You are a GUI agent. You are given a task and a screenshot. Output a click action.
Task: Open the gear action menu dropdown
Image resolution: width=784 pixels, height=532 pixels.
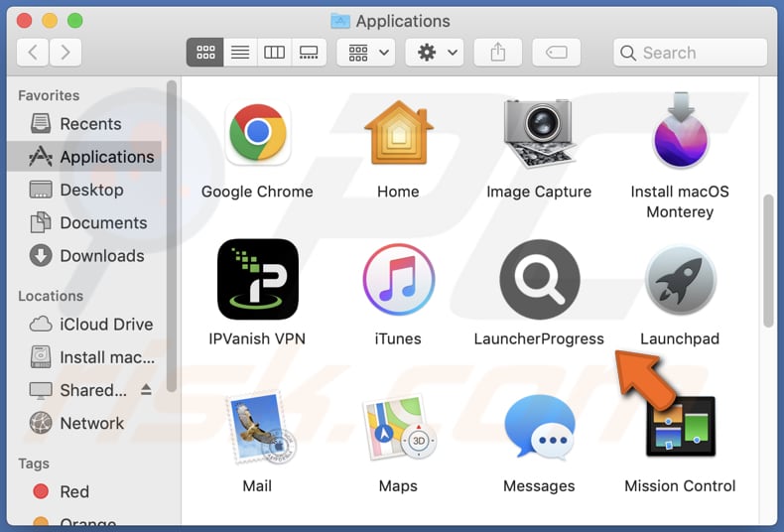click(435, 52)
